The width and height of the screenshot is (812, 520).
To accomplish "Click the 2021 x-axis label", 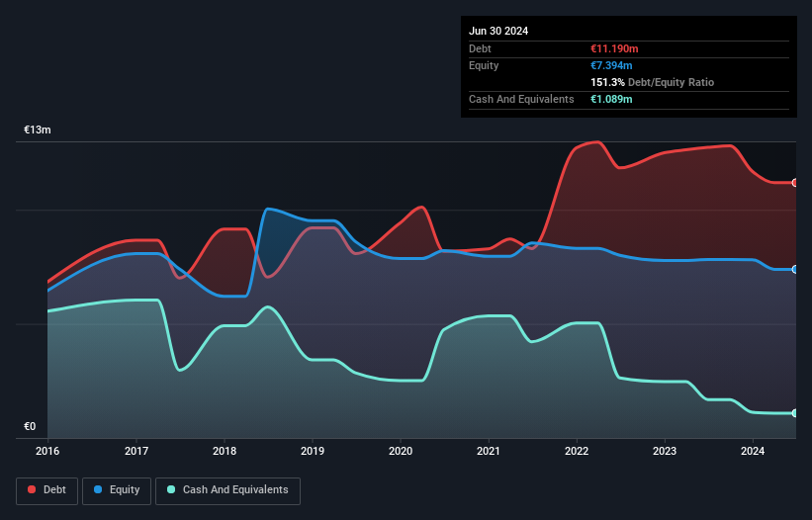I will click(489, 451).
